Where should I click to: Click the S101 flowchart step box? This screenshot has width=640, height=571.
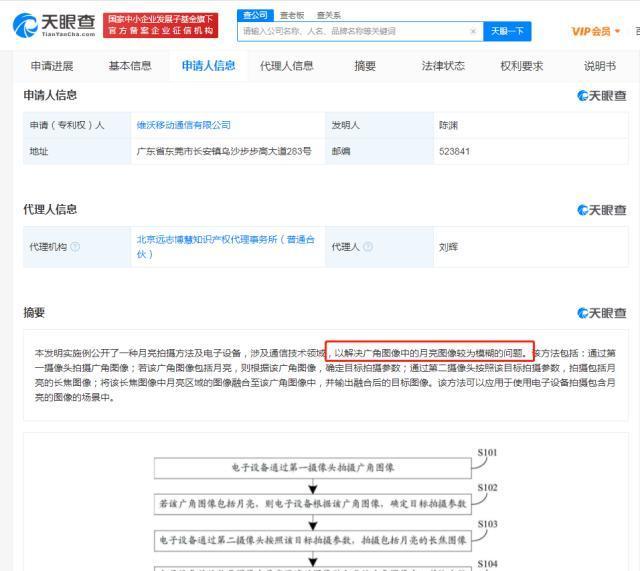313,468
